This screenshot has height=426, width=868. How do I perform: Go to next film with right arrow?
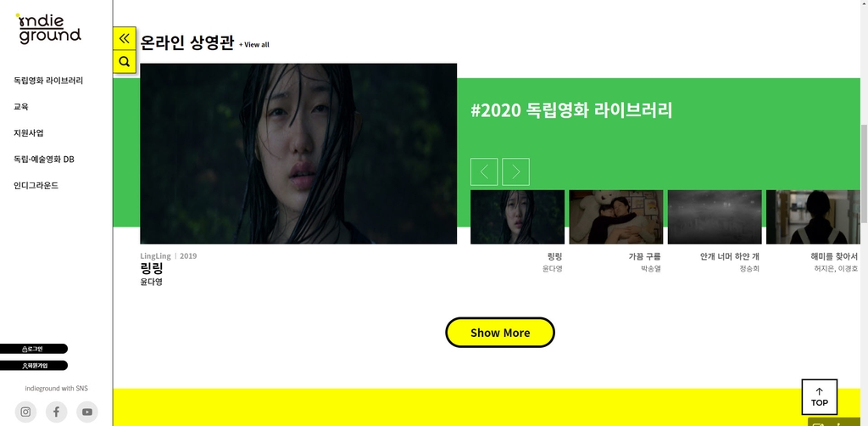(516, 171)
